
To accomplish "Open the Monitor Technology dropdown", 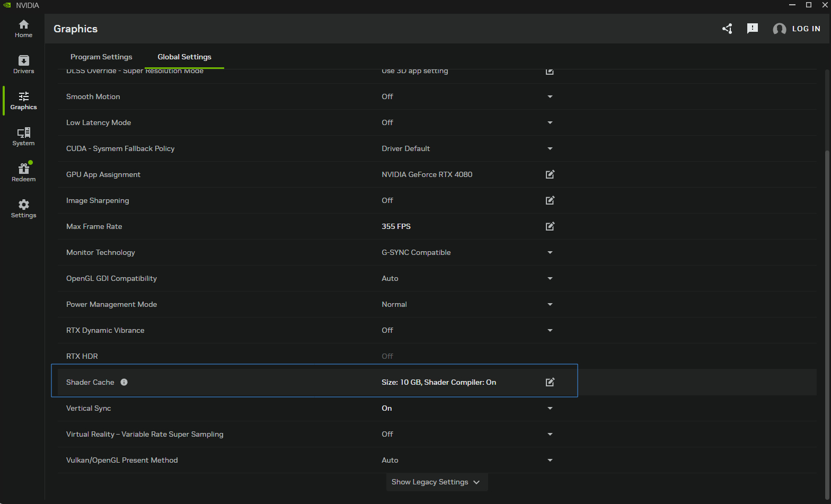I will (x=550, y=252).
